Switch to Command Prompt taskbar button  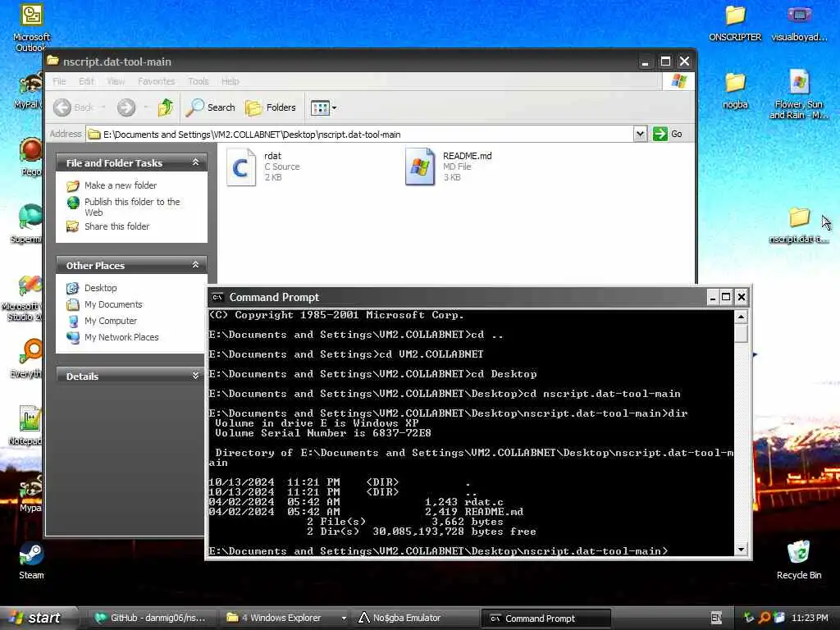(546, 619)
